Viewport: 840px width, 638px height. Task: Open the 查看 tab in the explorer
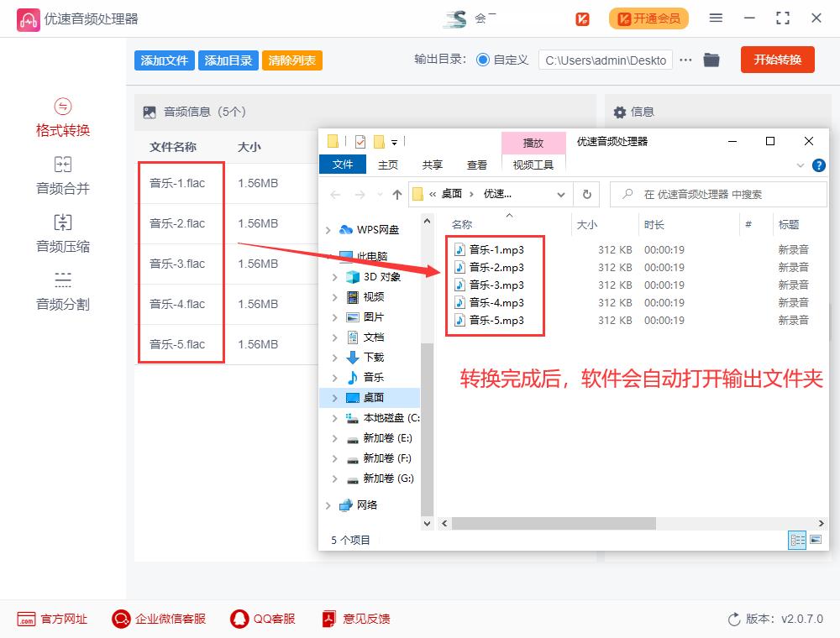(476, 165)
